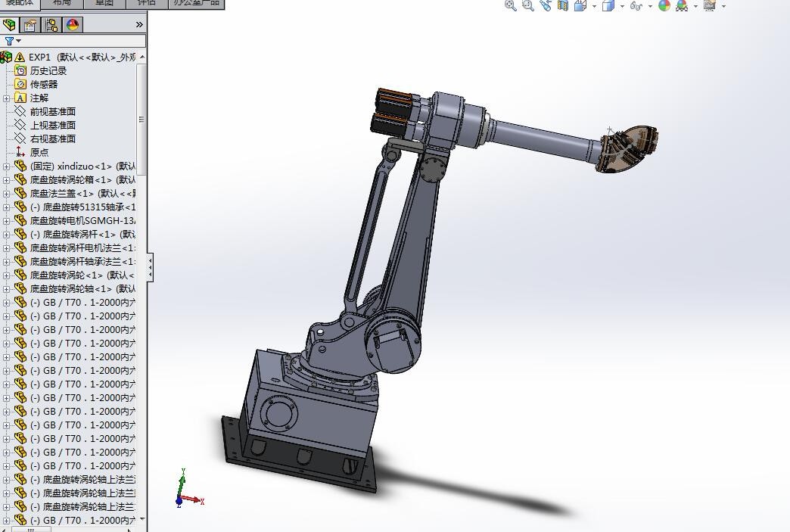Open the ConfigurationManager tab icon
790x532 pixels.
(x=51, y=25)
